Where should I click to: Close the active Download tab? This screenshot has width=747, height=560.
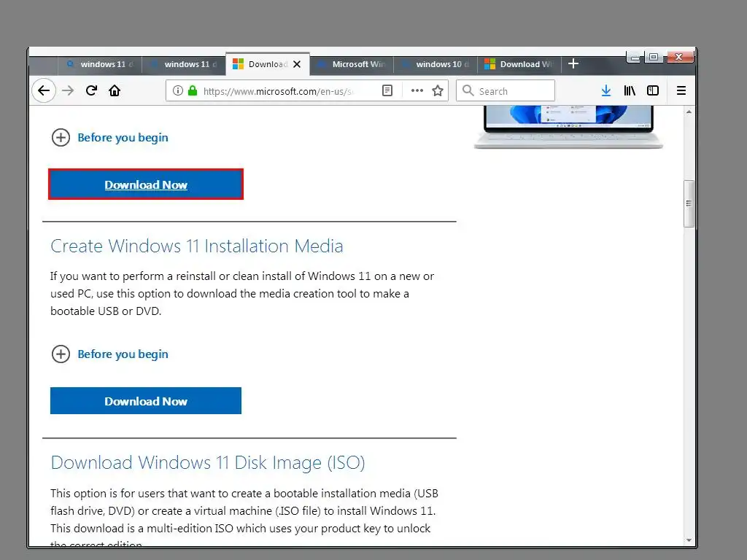[x=297, y=64]
